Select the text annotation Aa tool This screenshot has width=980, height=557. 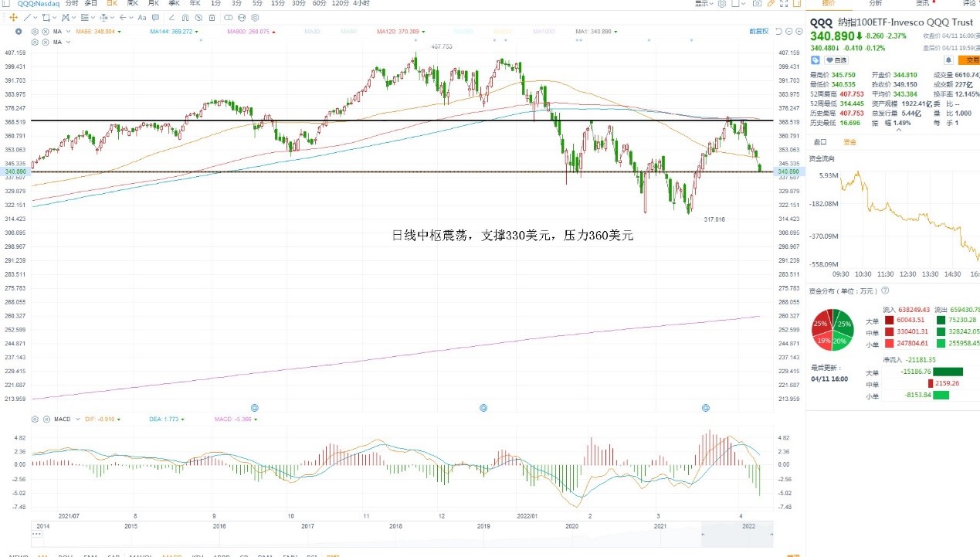142,18
